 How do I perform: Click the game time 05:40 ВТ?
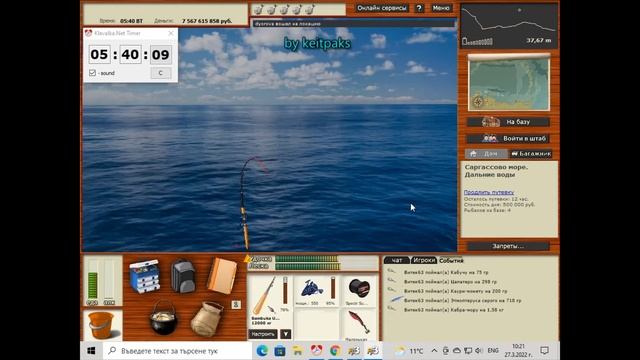[131, 21]
